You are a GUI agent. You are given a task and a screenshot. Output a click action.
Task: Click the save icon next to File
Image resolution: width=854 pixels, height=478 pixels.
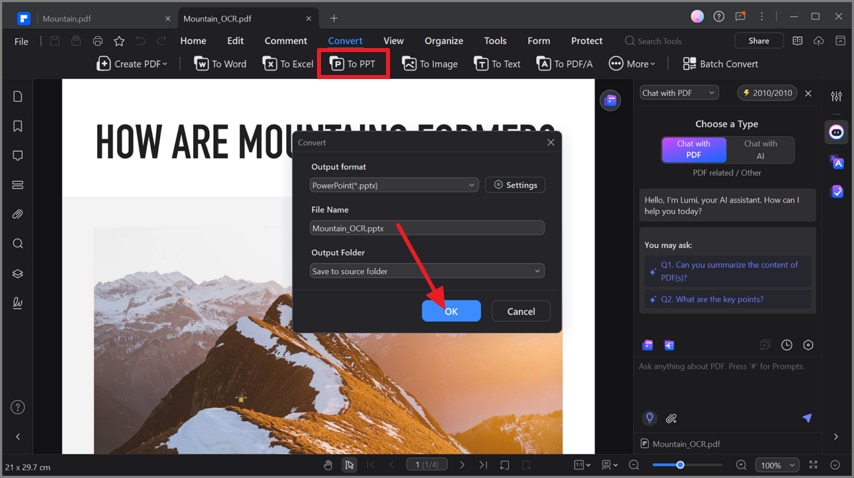click(x=54, y=41)
